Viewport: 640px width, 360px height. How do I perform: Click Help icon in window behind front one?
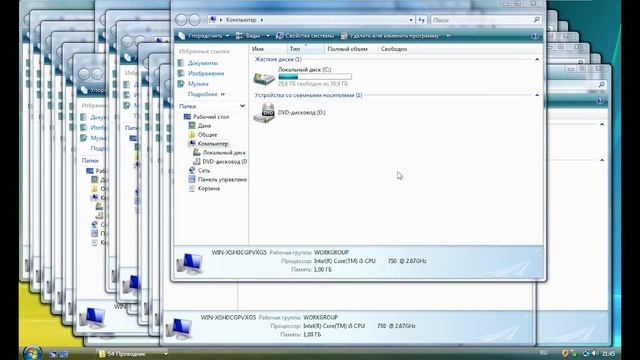pos(600,101)
